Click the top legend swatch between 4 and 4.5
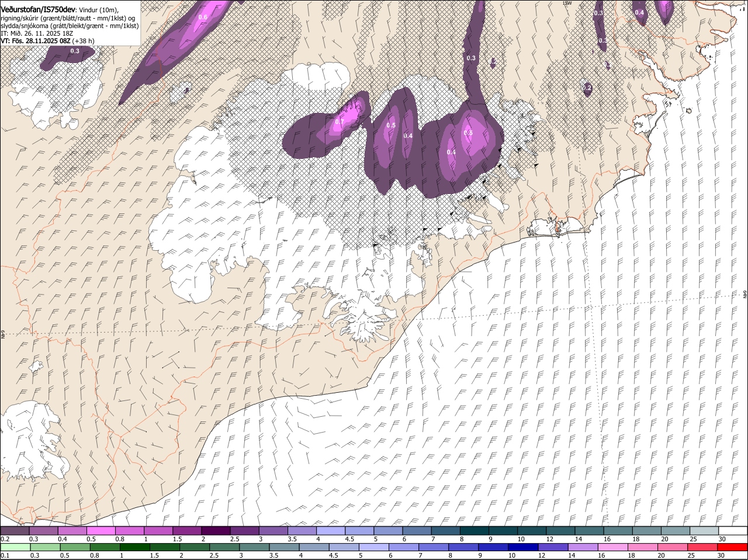Image resolution: width=748 pixels, height=560 pixels. tap(331, 531)
